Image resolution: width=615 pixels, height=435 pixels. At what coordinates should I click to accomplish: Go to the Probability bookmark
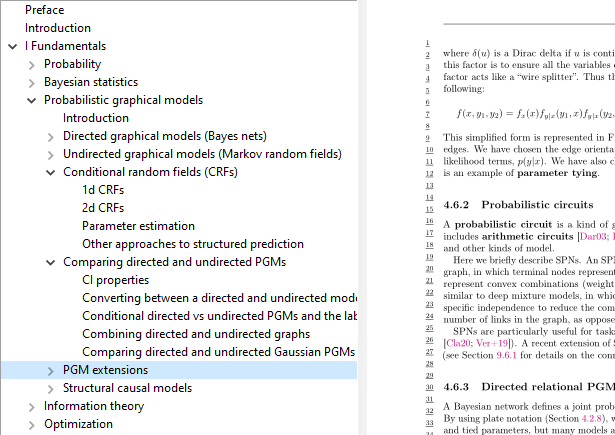coord(72,64)
